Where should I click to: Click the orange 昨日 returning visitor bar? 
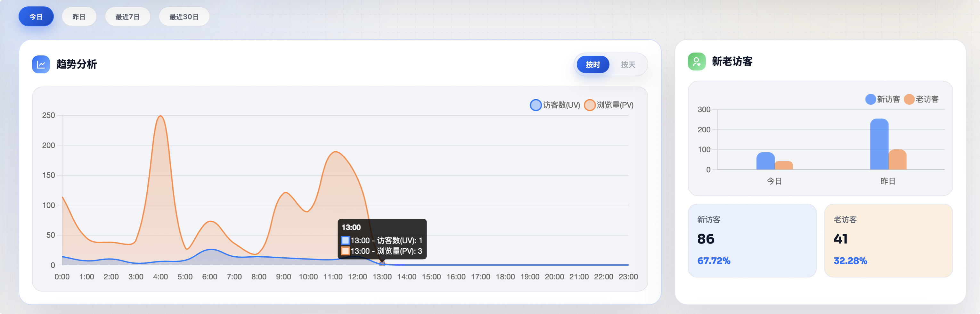pos(897,160)
